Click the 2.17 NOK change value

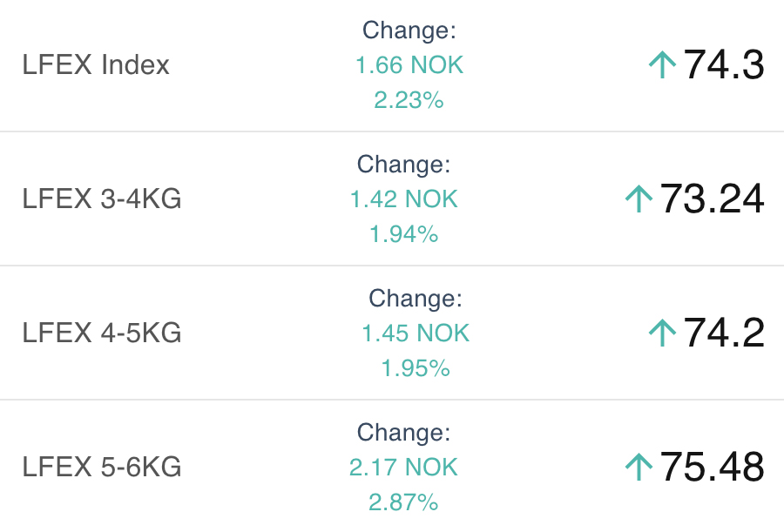pos(404,467)
